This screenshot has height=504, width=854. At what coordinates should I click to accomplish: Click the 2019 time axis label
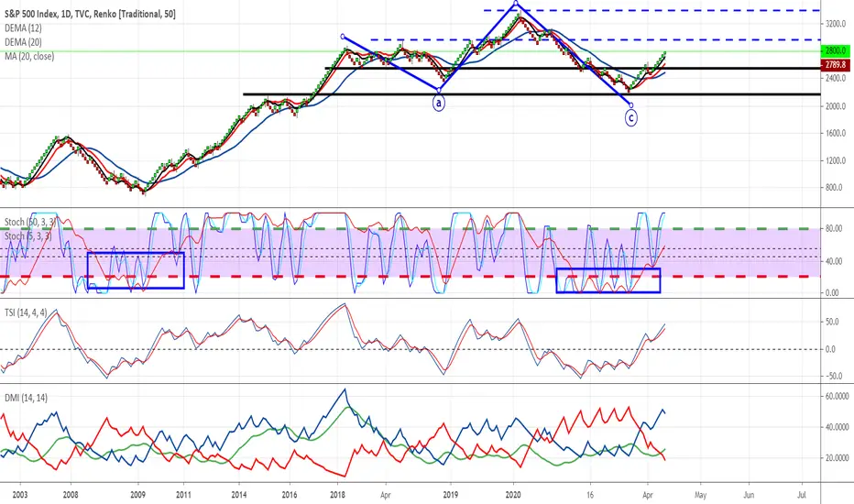(451, 495)
